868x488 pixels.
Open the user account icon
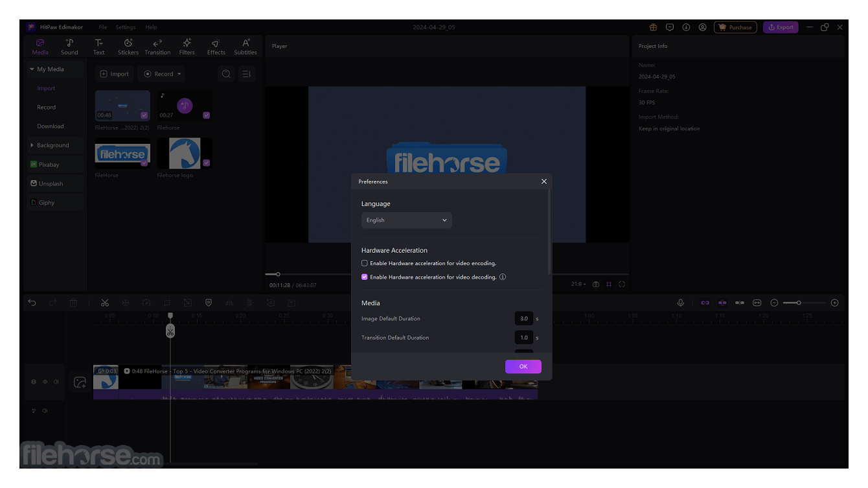pyautogui.click(x=702, y=27)
